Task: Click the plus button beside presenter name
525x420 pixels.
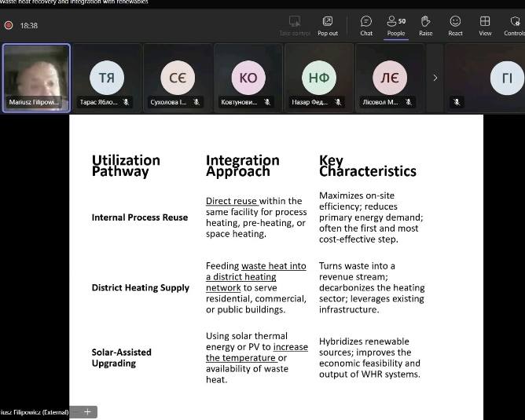Action: (x=87, y=411)
